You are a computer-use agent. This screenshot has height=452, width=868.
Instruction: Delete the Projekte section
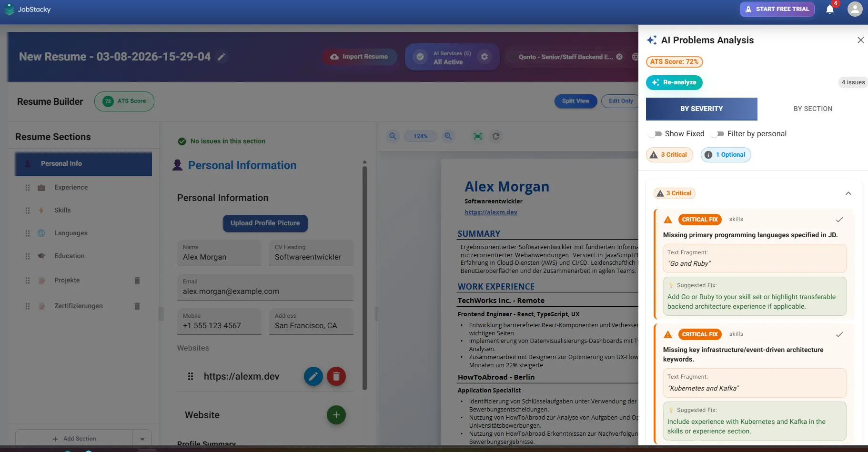click(x=137, y=281)
